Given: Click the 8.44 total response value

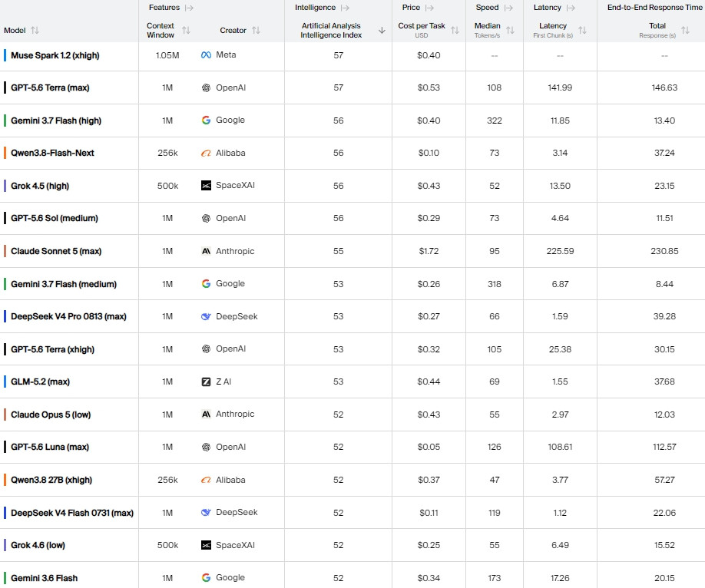Looking at the screenshot, I should tap(664, 284).
